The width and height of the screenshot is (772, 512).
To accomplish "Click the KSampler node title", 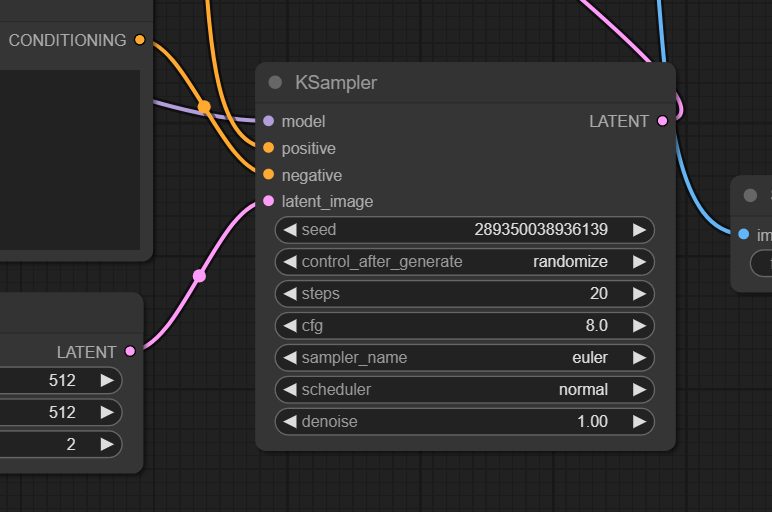I will (336, 83).
